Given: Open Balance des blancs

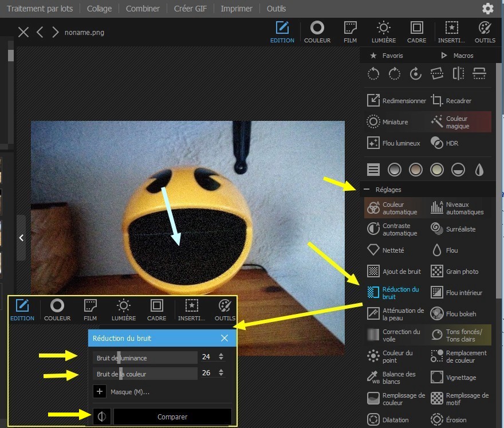Looking at the screenshot, I should (x=391, y=378).
